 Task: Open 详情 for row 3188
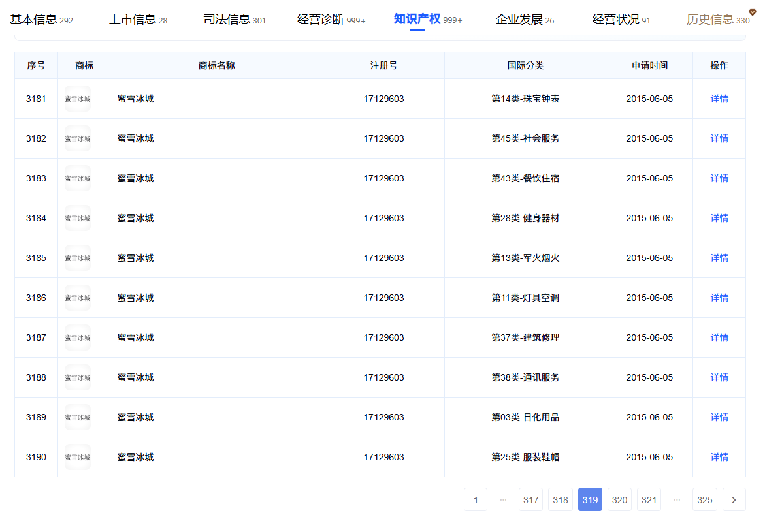tap(719, 377)
